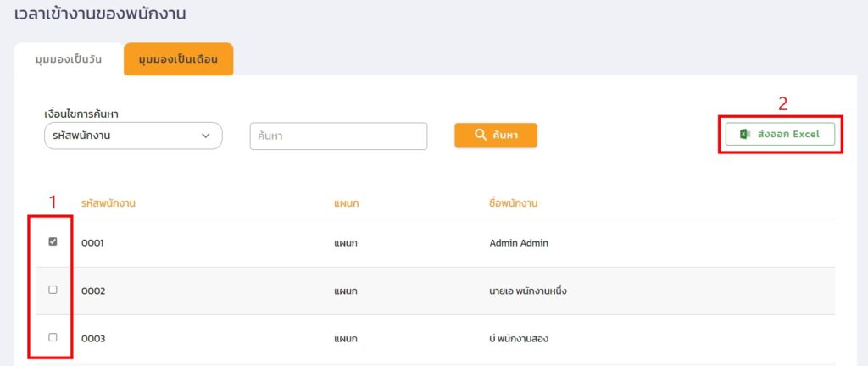
Task: Click the green Excel icon
Action: pos(744,135)
